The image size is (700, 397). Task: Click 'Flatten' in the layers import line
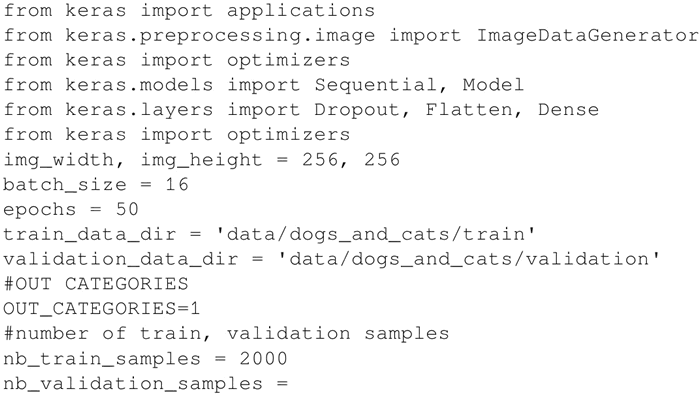468,110
